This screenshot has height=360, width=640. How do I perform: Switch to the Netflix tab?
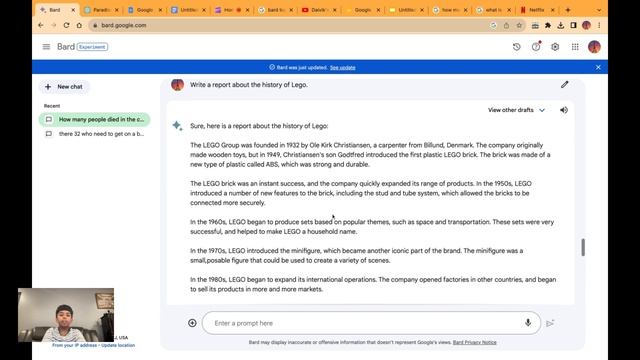coord(536,10)
